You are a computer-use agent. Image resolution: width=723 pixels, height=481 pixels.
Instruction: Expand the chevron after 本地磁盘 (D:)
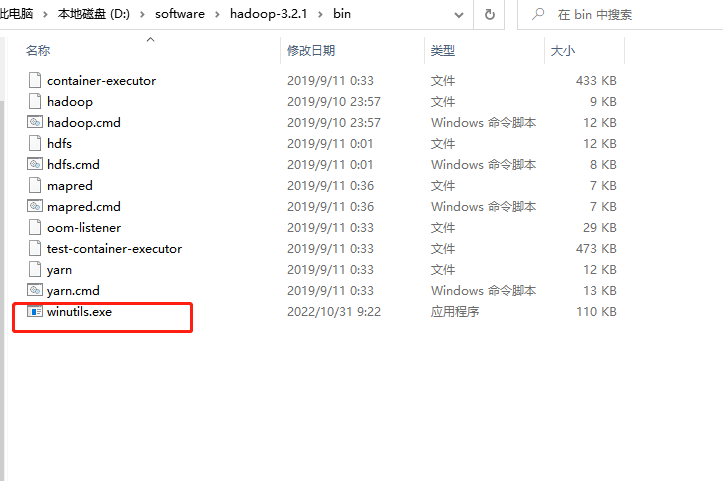click(x=142, y=15)
